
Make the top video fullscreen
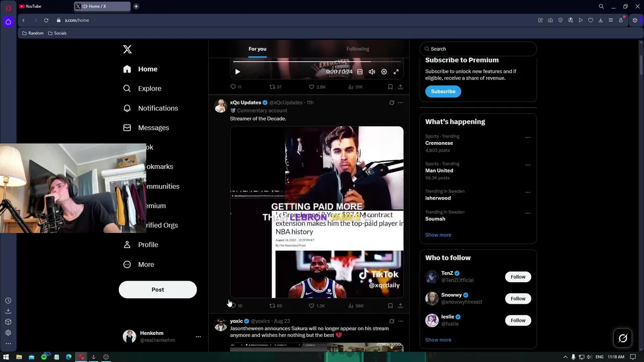click(396, 72)
